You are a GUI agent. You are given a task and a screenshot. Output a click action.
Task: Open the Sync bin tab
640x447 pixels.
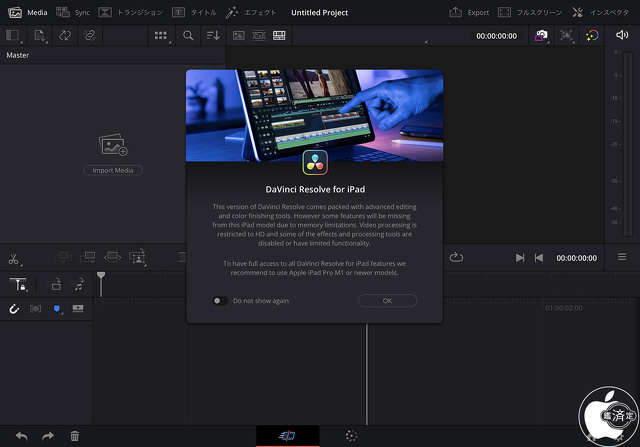tap(74, 12)
